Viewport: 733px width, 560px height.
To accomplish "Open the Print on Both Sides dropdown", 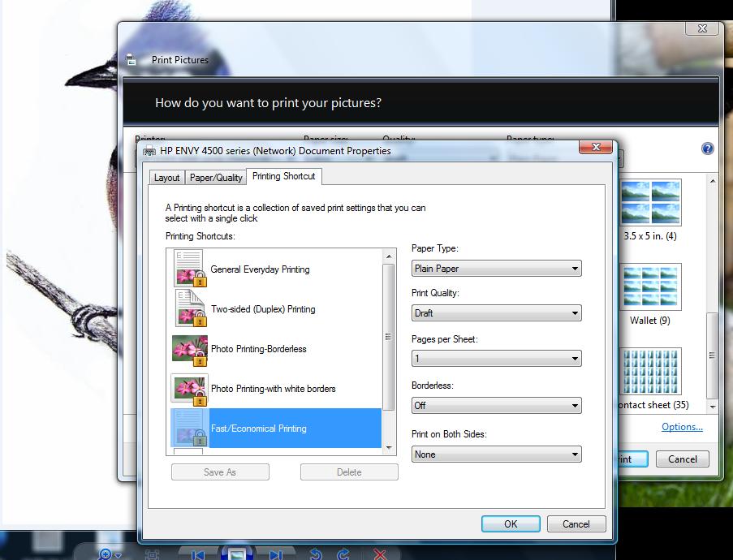I will (x=497, y=454).
